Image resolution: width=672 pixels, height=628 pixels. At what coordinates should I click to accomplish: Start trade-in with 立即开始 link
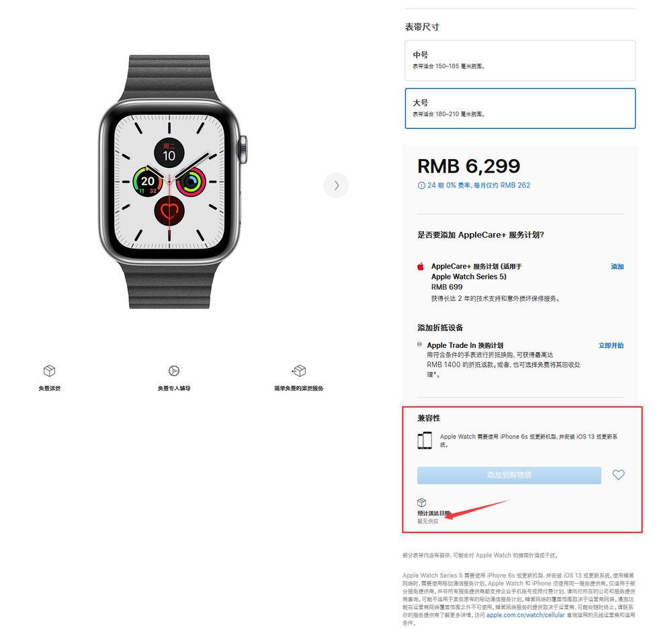click(611, 345)
